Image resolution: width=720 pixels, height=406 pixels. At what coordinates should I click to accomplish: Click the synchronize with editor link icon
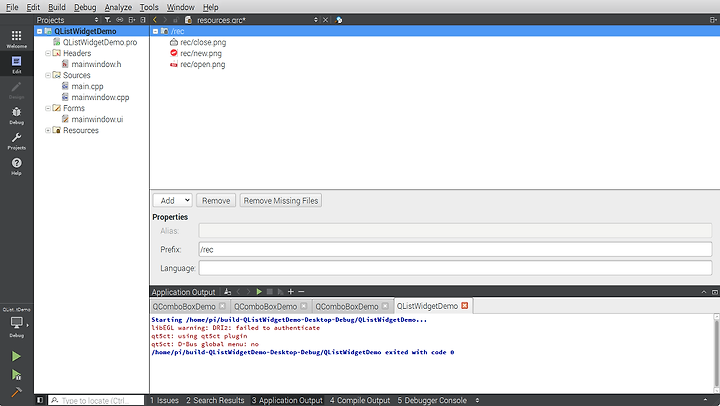[x=119, y=20]
